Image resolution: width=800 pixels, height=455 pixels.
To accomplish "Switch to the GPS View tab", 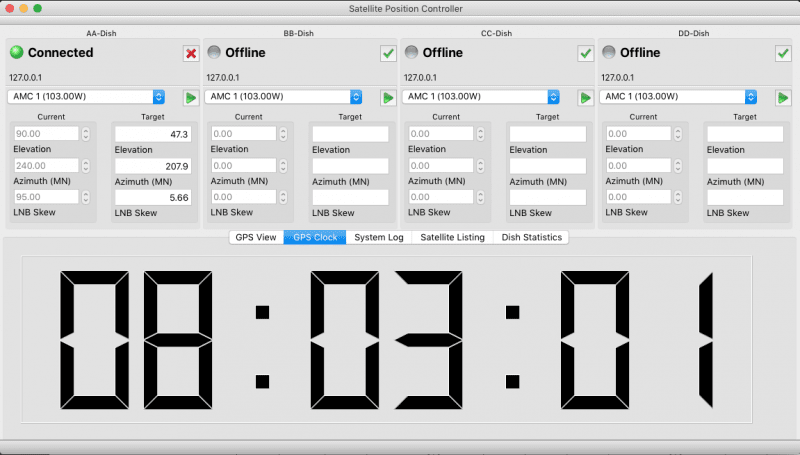I will pos(254,237).
